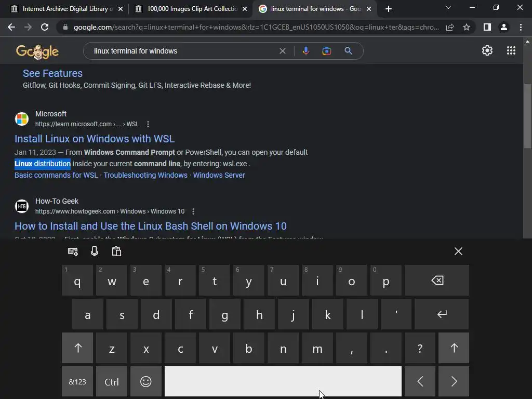Click the Google search input field
This screenshot has width=532, height=399.
tap(183, 51)
